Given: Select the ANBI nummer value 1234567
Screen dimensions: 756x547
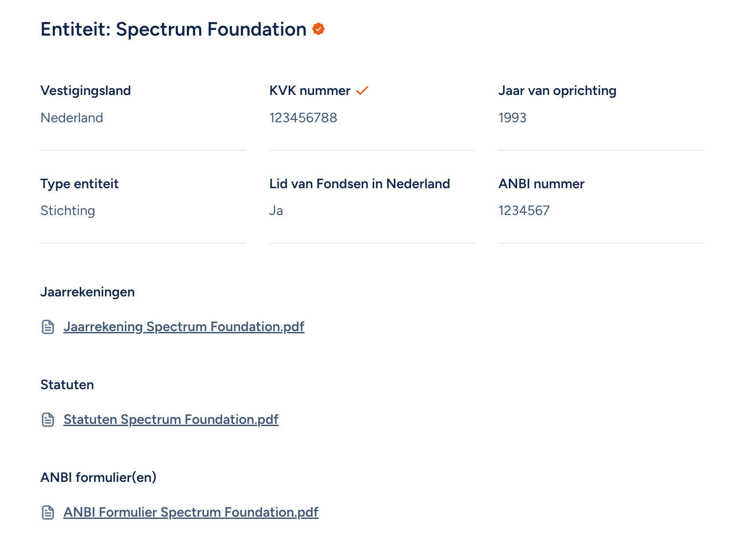Looking at the screenshot, I should click(523, 210).
